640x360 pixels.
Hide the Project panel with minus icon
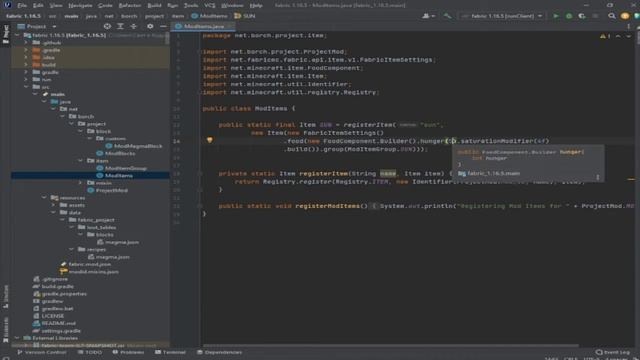pyautogui.click(x=163, y=26)
